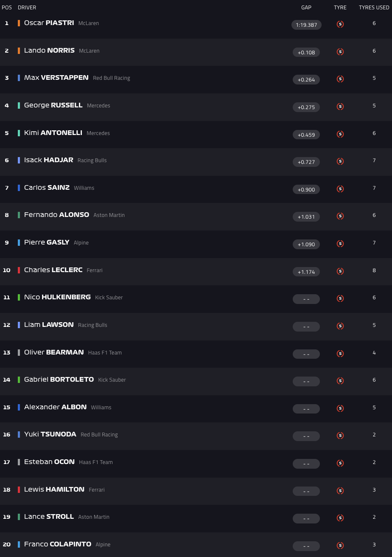Click the tyre icon in Isack Hadjar's row
The image size is (392, 557).
340,161
